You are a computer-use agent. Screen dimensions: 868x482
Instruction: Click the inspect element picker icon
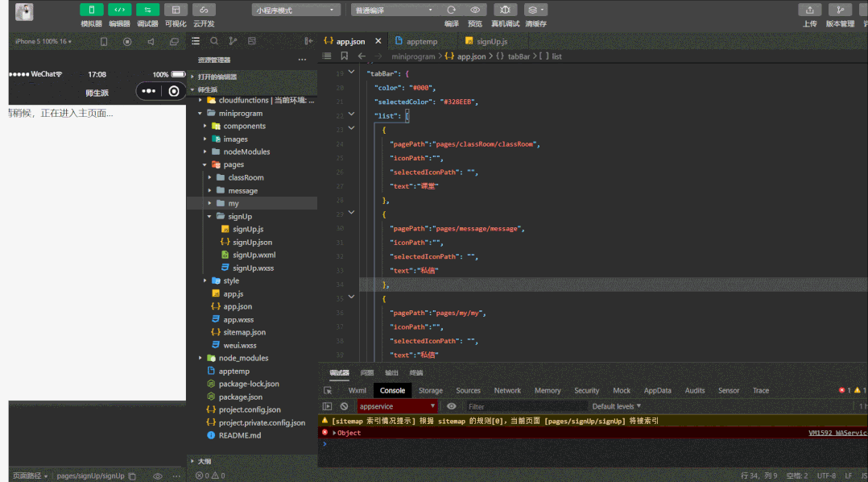[328, 391]
